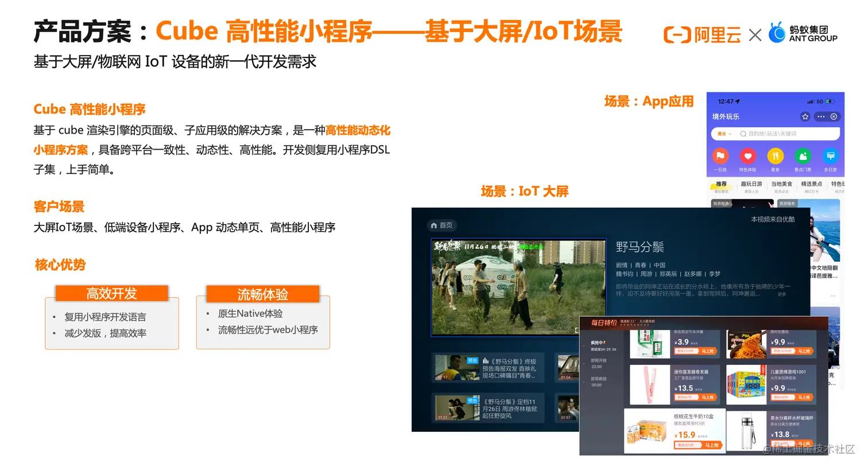Click the 客户场景 heading

(59, 206)
